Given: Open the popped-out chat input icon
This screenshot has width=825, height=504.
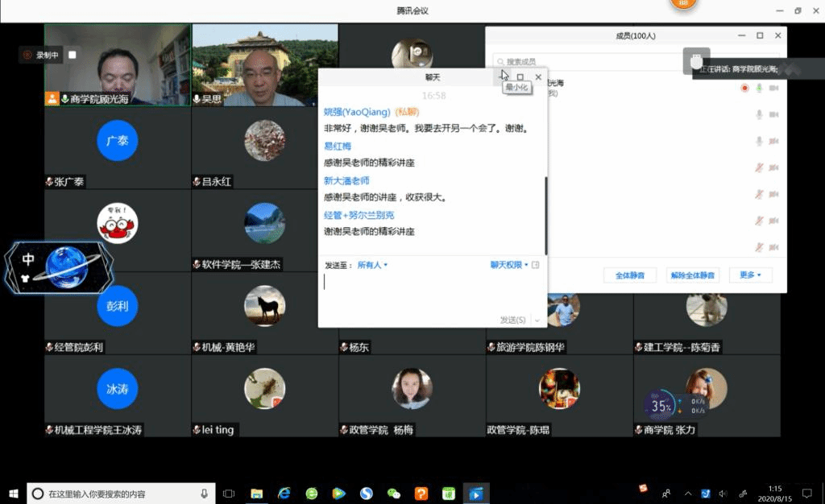Looking at the screenshot, I should pyautogui.click(x=535, y=265).
